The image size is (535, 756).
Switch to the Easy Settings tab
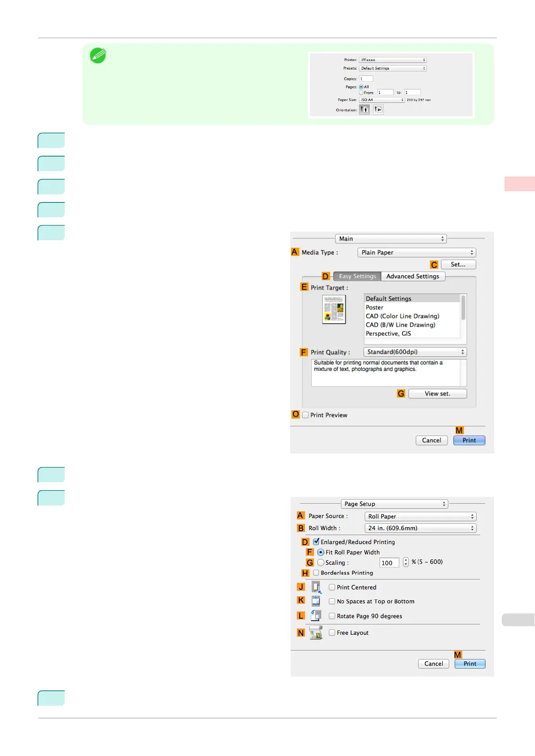coord(358,276)
